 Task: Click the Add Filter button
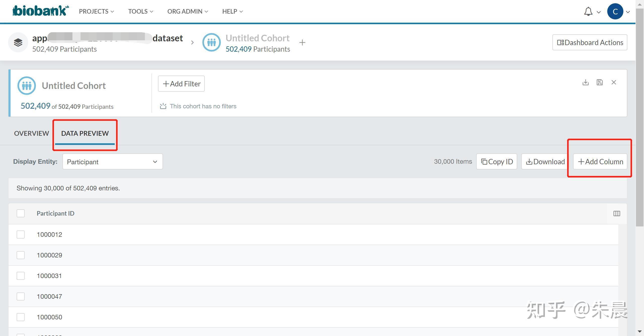coord(181,84)
